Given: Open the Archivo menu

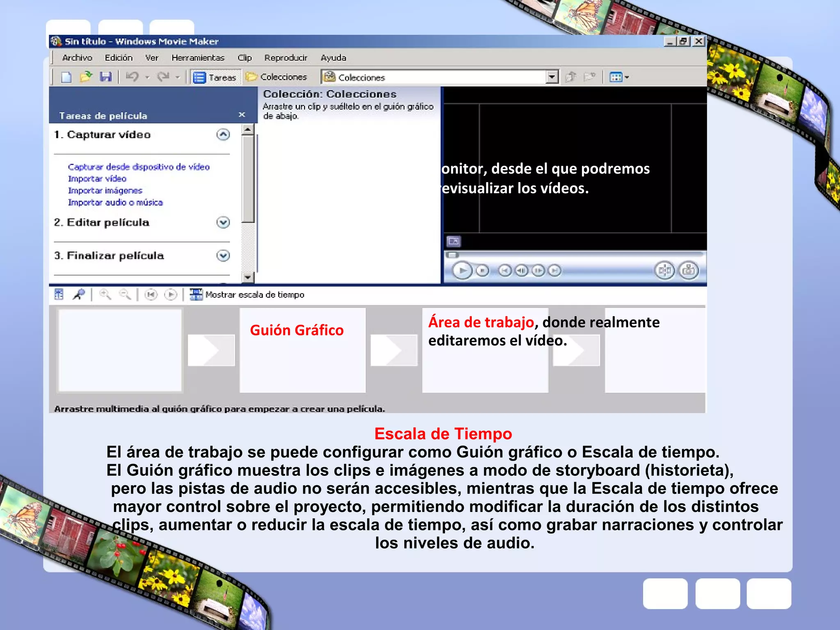Looking at the screenshot, I should [x=77, y=58].
